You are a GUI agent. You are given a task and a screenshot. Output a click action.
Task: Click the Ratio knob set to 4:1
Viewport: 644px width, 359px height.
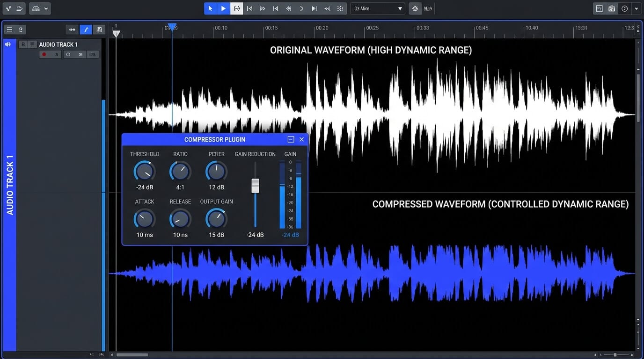point(180,172)
